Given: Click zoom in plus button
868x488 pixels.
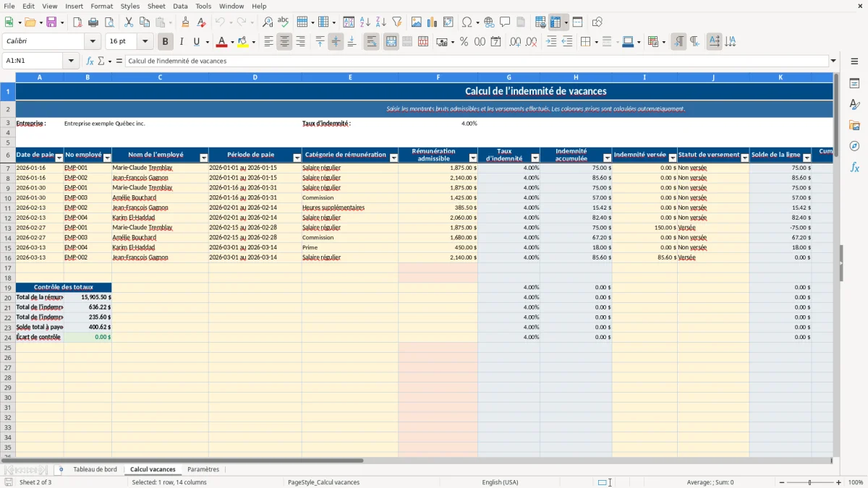Looking at the screenshot, I should [839, 482].
